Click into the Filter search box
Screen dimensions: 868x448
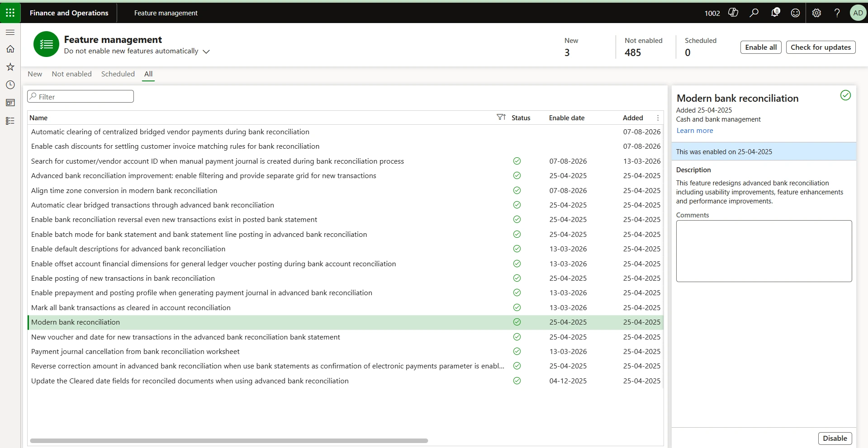[x=81, y=96]
